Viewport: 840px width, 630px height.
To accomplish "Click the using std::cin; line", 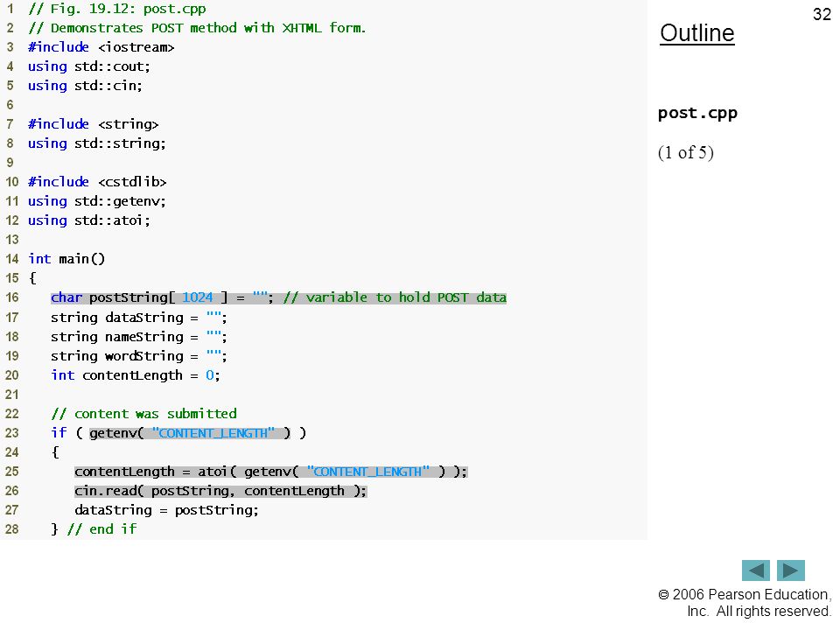I will [x=85, y=86].
